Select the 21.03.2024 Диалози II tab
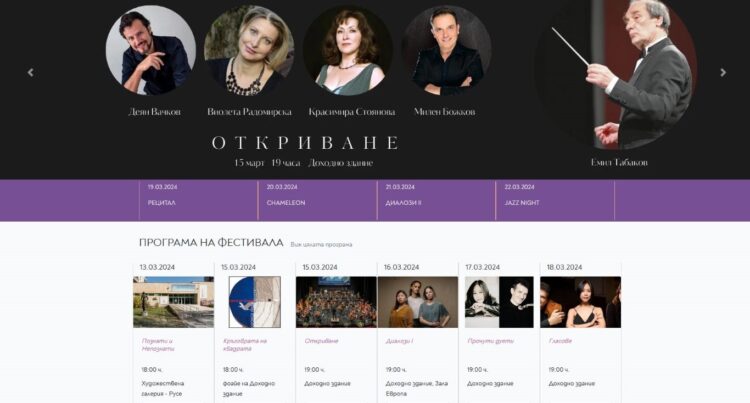 click(437, 200)
